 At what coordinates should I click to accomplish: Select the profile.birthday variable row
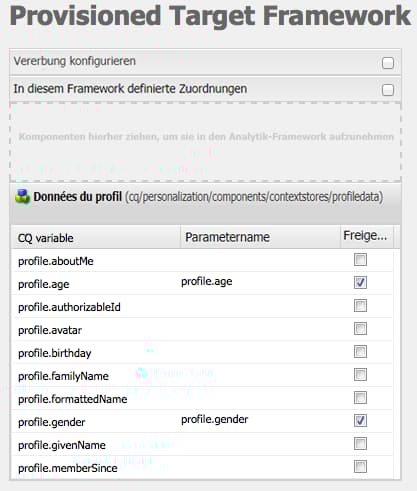[x=202, y=353]
